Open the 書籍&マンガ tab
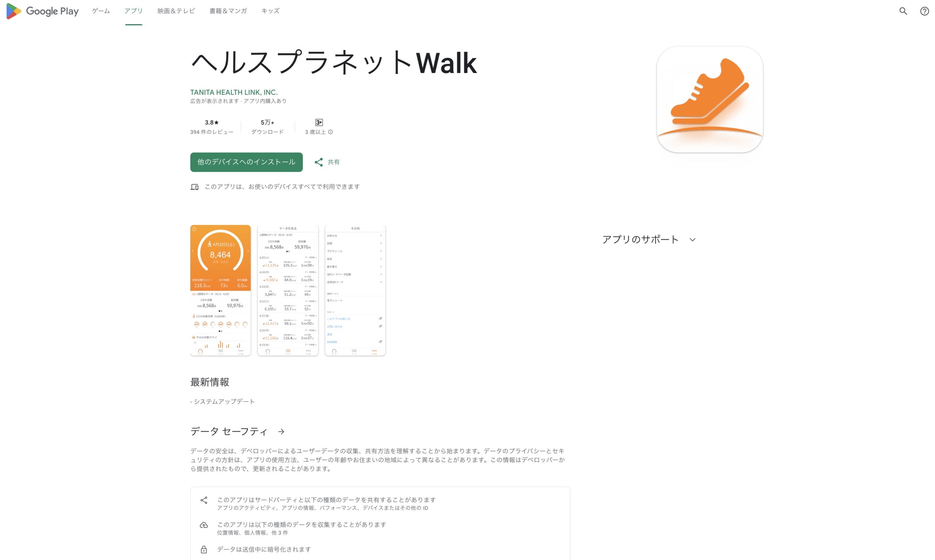This screenshot has width=935, height=560. click(x=228, y=11)
